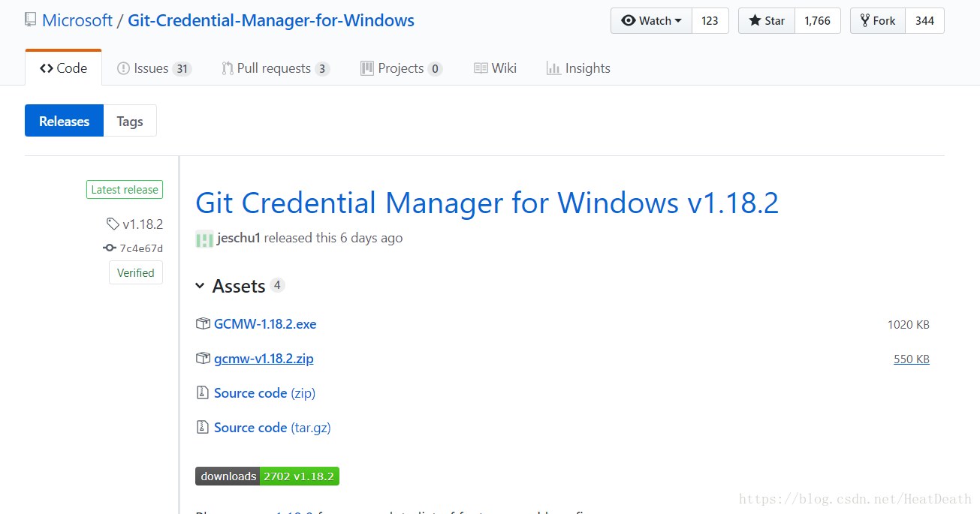View the 344 forks count

(x=925, y=21)
